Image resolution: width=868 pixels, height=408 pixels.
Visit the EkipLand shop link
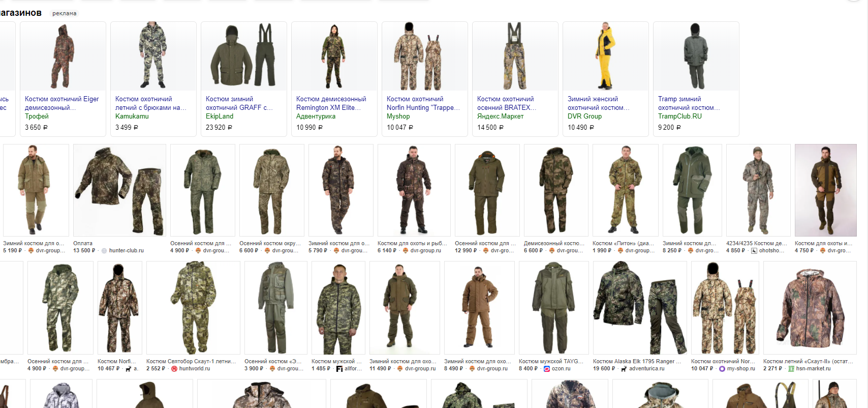tap(220, 116)
